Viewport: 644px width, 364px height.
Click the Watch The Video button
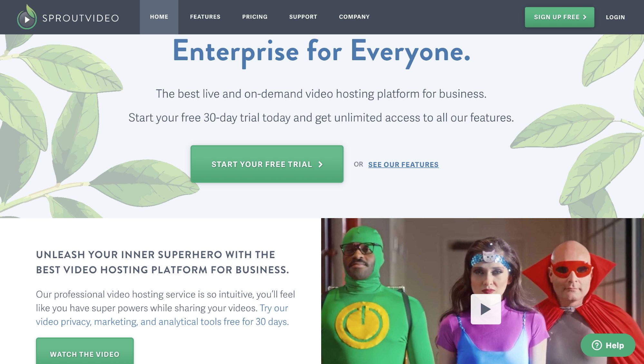click(85, 351)
